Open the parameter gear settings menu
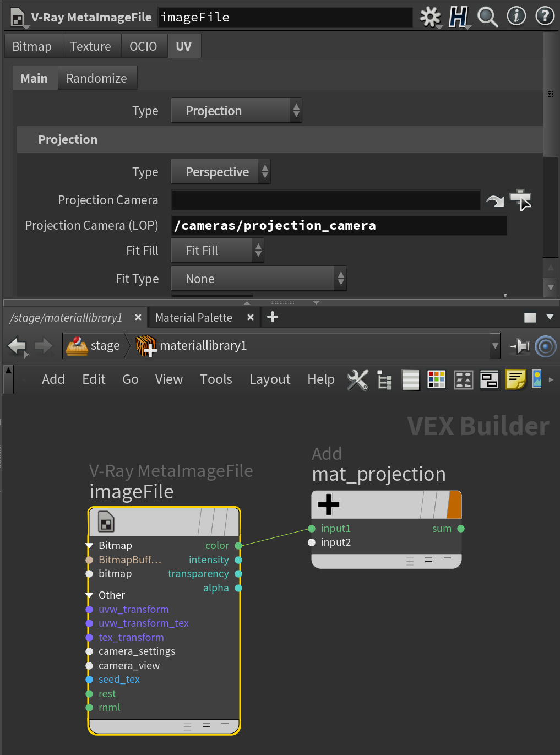560x755 pixels. coord(430,17)
